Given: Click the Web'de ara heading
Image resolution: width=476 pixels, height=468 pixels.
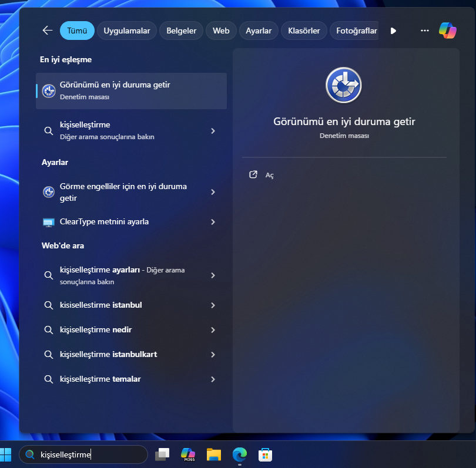Looking at the screenshot, I should coord(63,245).
